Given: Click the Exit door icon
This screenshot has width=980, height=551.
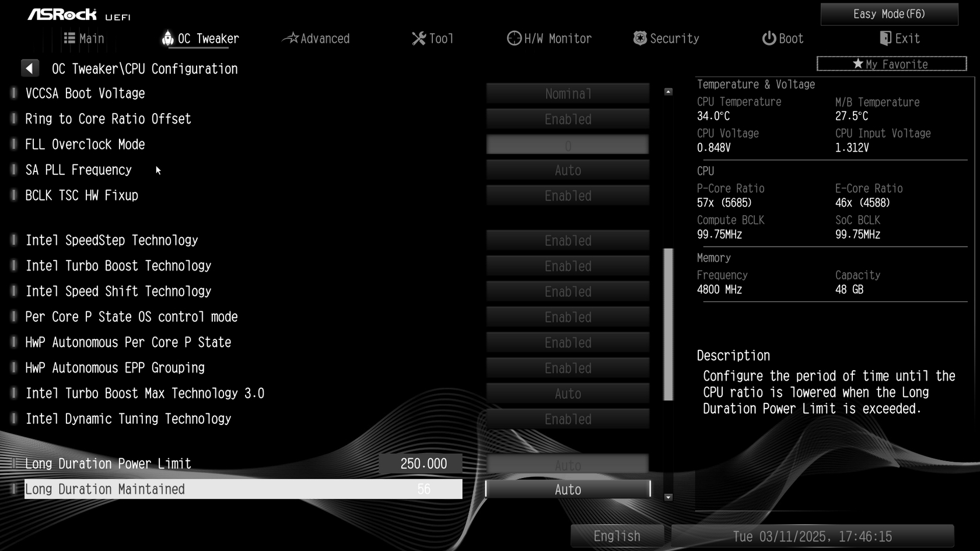Looking at the screenshot, I should coord(885,38).
